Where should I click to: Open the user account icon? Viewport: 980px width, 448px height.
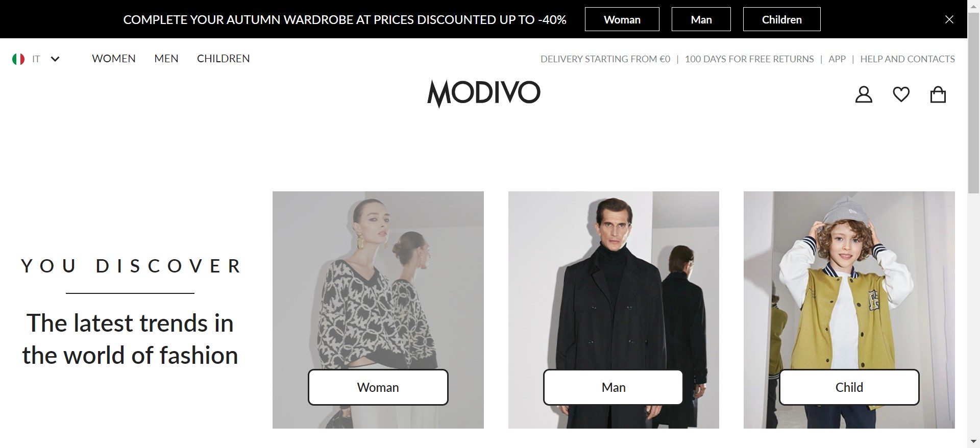(x=864, y=95)
